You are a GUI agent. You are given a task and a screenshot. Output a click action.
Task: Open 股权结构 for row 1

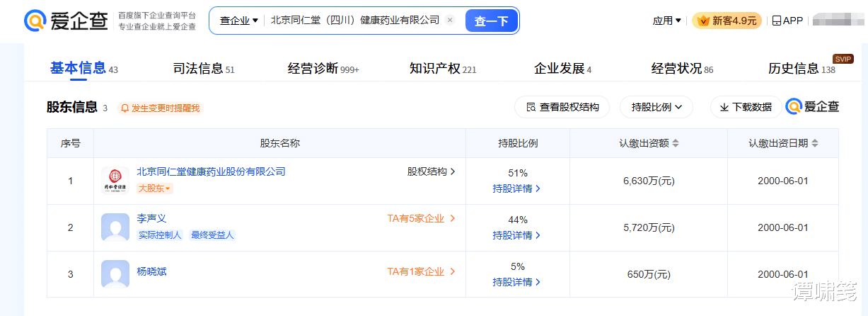[432, 171]
